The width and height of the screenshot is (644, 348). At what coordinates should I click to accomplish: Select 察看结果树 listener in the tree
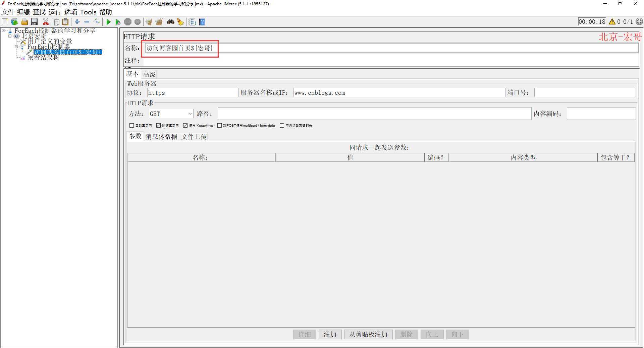pos(43,57)
